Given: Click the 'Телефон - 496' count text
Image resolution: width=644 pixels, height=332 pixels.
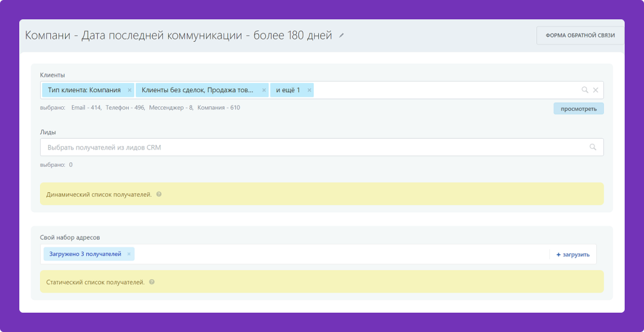Looking at the screenshot, I should [125, 108].
